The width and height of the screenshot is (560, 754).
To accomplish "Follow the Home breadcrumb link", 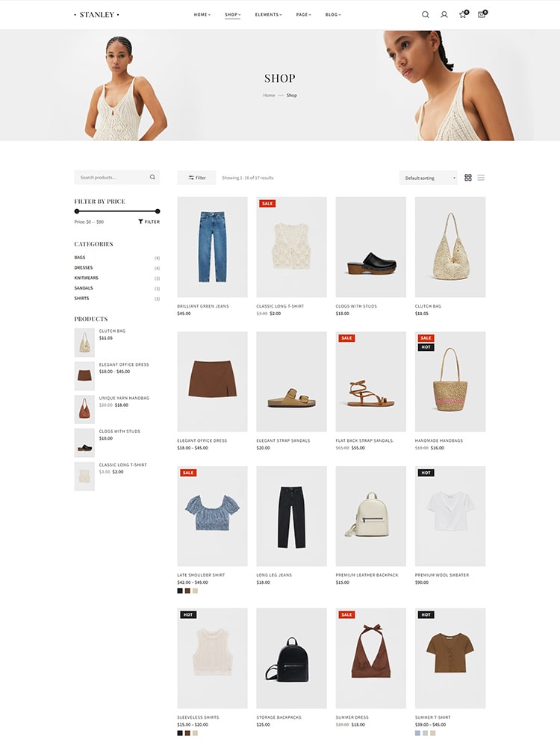I will (269, 96).
